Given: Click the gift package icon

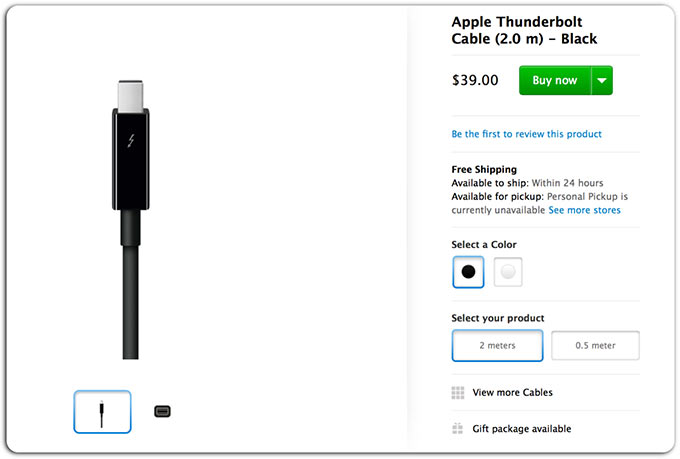Looking at the screenshot, I should pos(458,429).
